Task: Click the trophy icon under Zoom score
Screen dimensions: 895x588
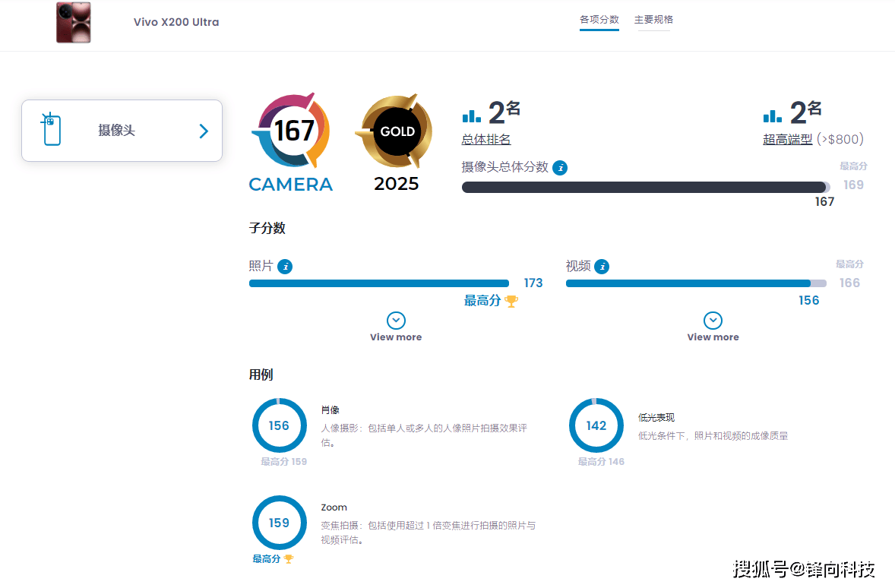Action: pyautogui.click(x=288, y=559)
